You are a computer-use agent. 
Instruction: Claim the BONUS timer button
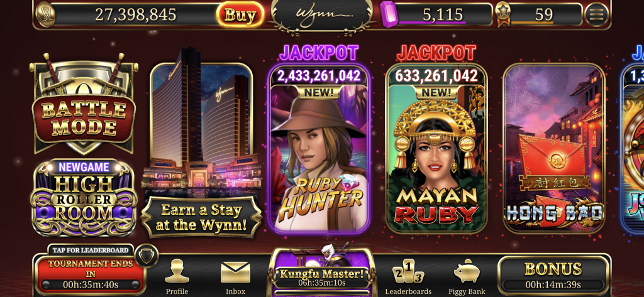[x=553, y=275]
